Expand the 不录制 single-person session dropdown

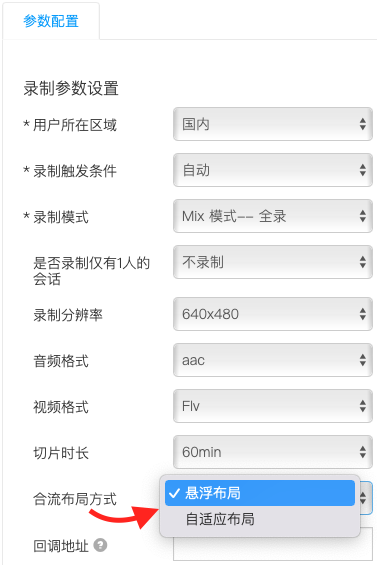pos(273,262)
